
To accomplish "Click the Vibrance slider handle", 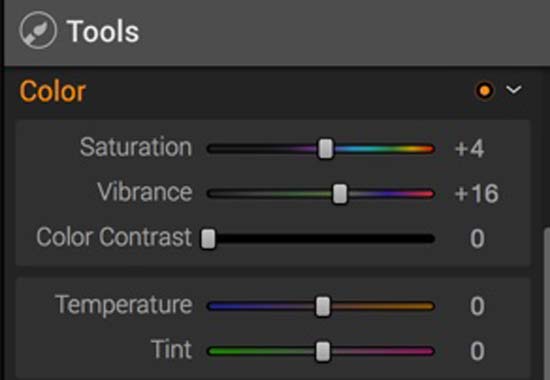I will pos(340,194).
